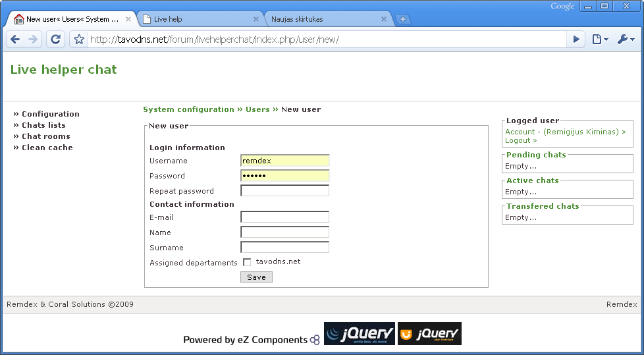The image size is (644, 355).
Task: Click the Password input field
Action: (x=284, y=176)
